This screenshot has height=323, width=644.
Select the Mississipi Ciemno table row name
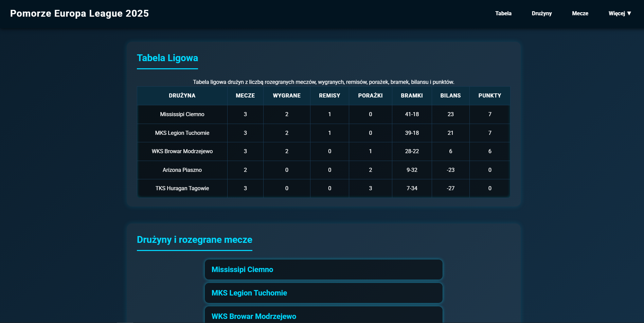pyautogui.click(x=182, y=114)
